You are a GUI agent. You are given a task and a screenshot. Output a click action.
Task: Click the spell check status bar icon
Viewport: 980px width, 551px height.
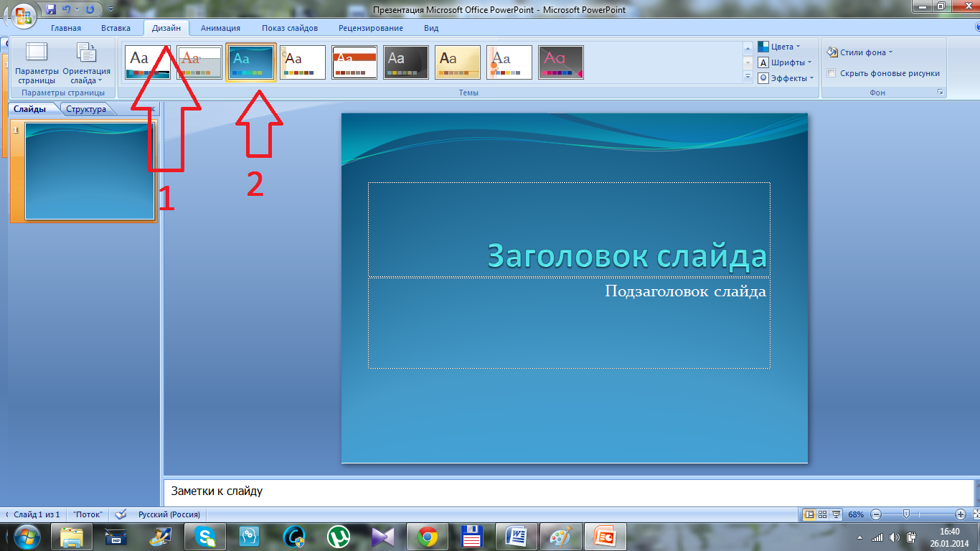(x=121, y=514)
